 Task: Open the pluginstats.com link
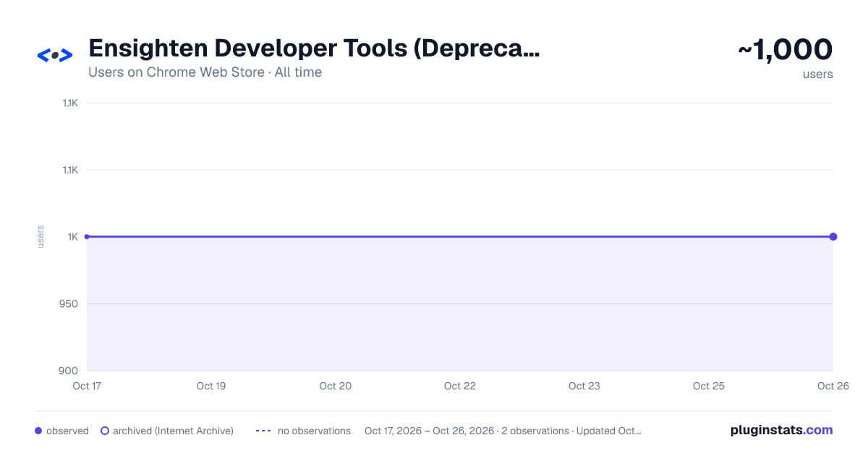[x=782, y=430]
